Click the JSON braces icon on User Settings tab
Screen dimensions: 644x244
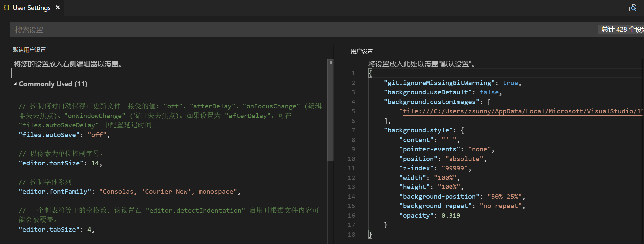pos(6,7)
